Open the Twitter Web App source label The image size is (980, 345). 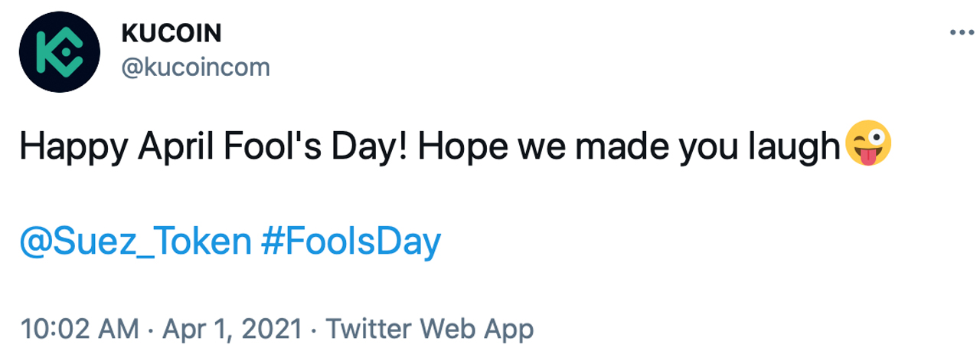point(430,330)
